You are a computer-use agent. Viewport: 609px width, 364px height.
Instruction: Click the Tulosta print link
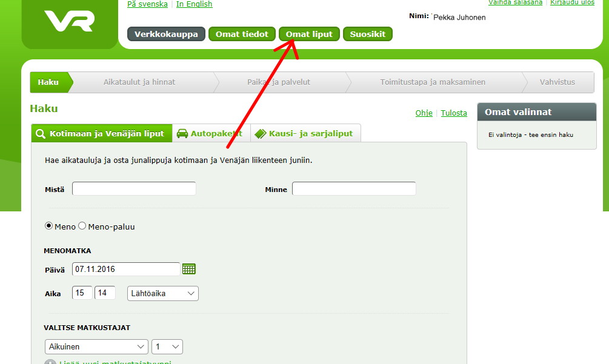pyautogui.click(x=453, y=113)
